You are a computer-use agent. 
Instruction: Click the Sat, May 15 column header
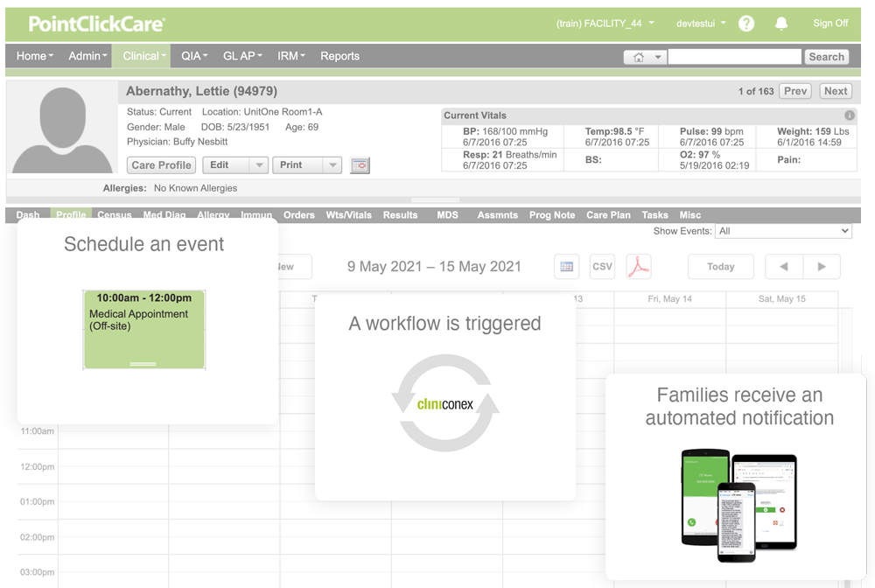(x=781, y=299)
